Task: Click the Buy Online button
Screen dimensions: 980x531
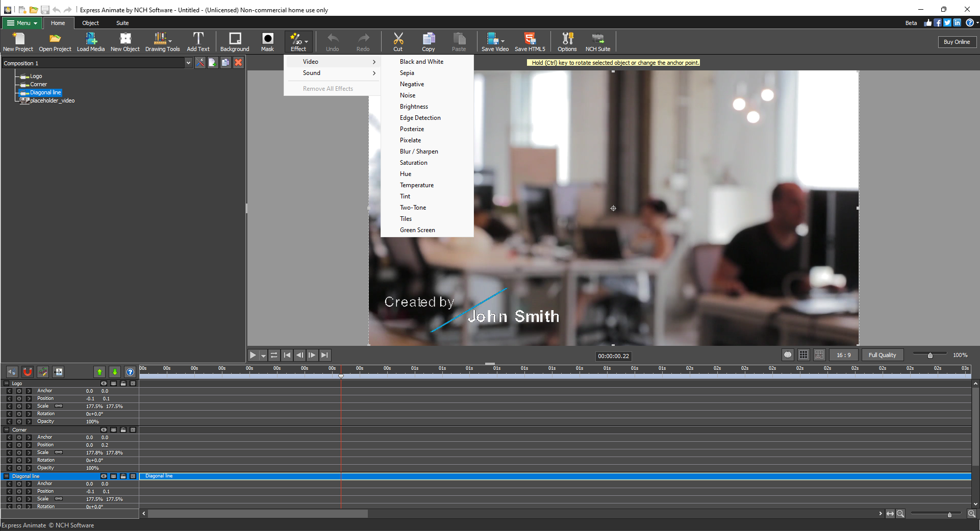Action: [x=957, y=41]
